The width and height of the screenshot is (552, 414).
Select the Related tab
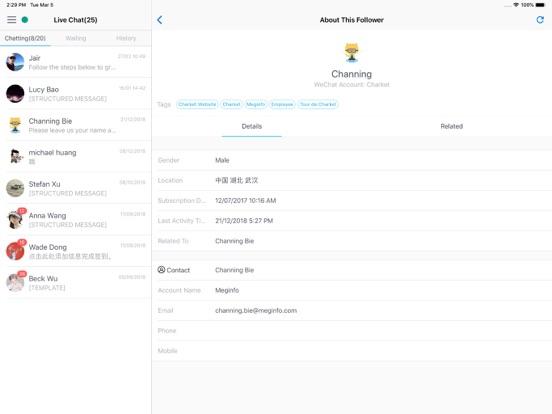click(x=452, y=126)
